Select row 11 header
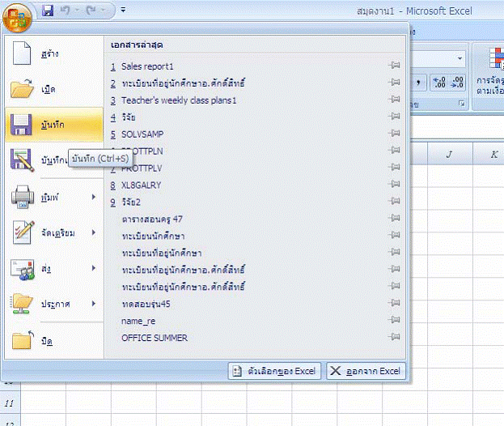 click(x=10, y=403)
